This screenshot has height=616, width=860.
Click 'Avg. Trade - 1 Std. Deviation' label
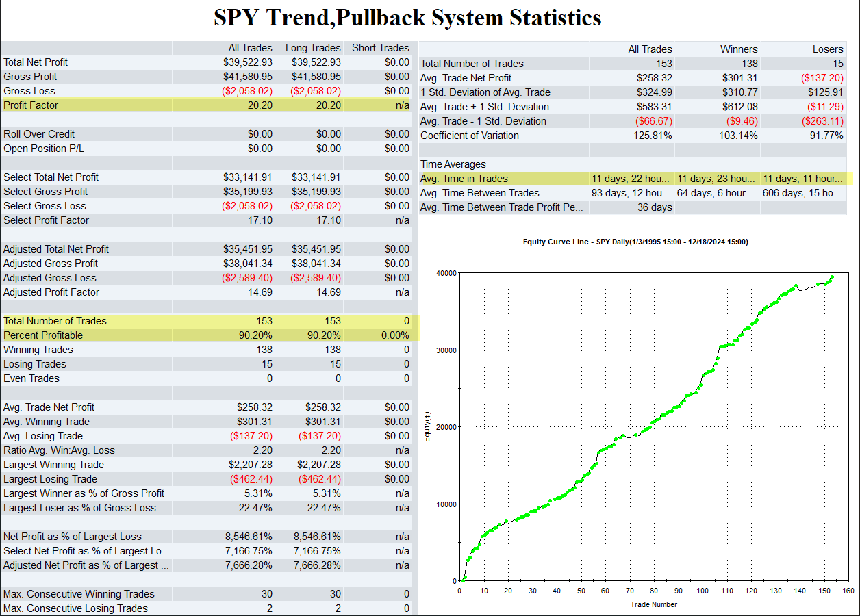483,121
